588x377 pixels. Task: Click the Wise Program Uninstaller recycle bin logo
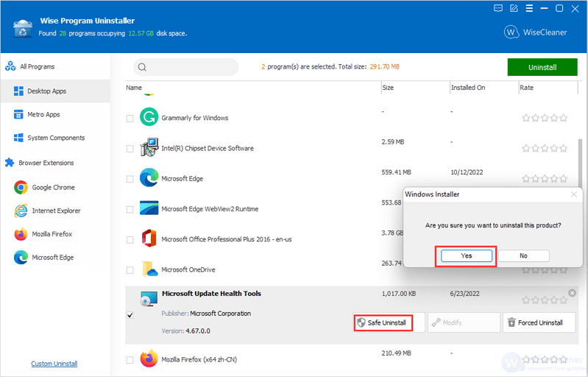point(23,29)
